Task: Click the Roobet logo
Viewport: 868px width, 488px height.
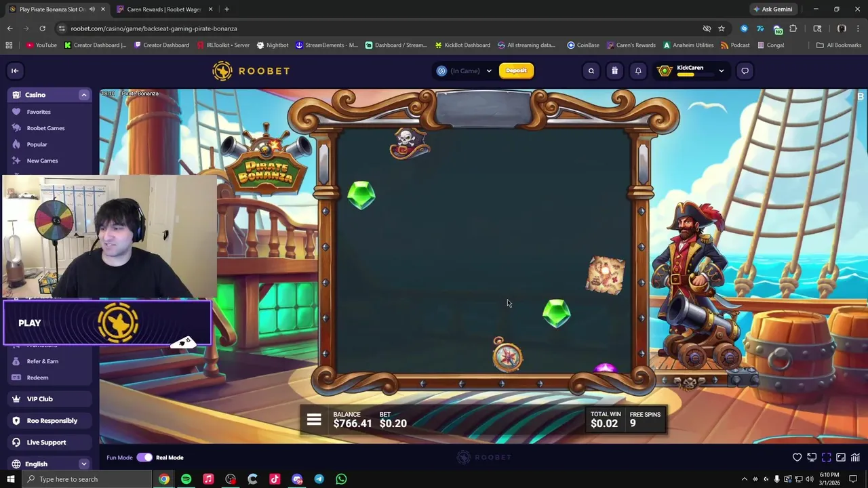Action: tap(251, 70)
